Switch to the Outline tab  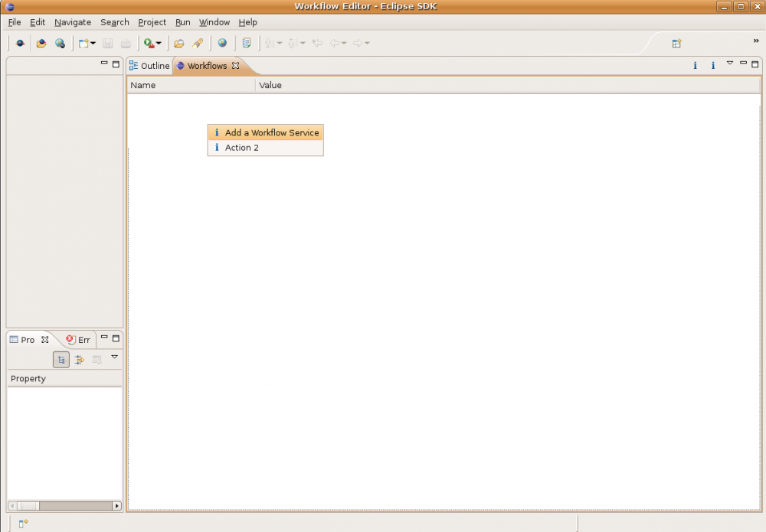click(x=149, y=66)
